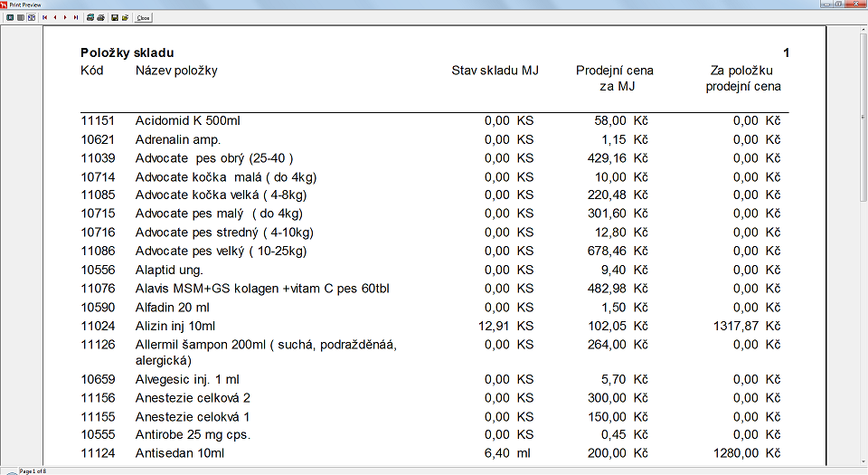The width and height of the screenshot is (868, 475).
Task: Click the price '301,60 Kč'
Action: (x=618, y=214)
